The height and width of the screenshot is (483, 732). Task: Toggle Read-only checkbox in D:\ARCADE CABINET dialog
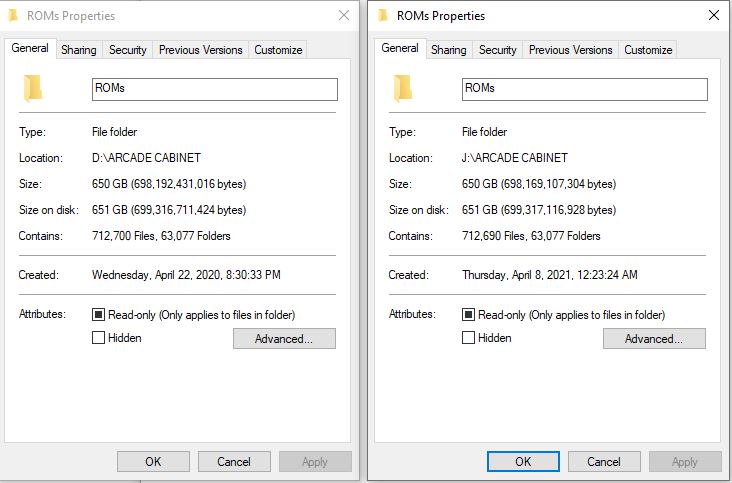98,315
